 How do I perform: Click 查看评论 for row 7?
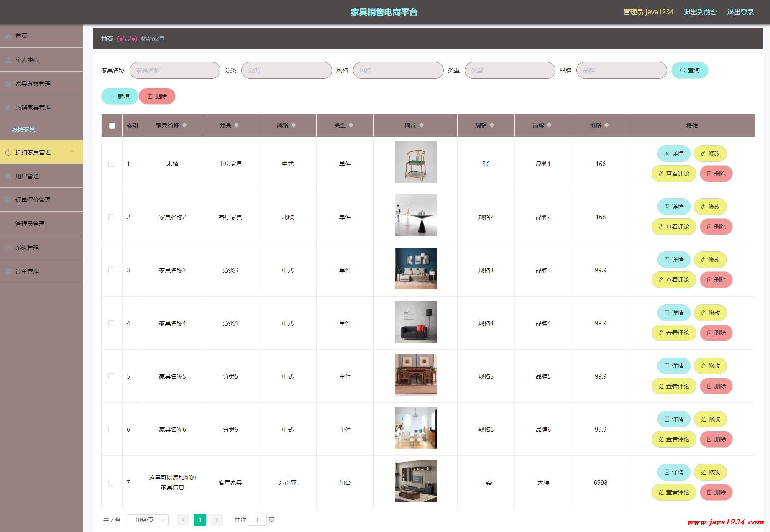[674, 492]
